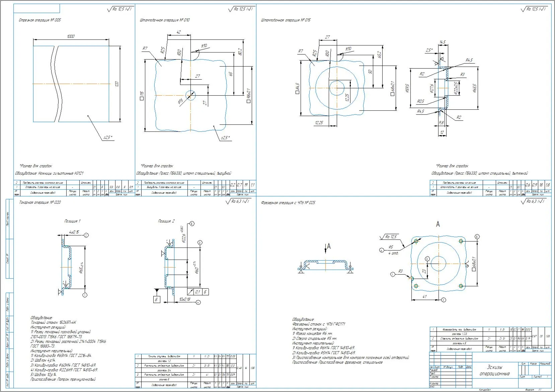Click the 'Фрезерный станок с ЧПУ ГФ2171' line
This screenshot has height=392, width=555.
(x=319, y=324)
